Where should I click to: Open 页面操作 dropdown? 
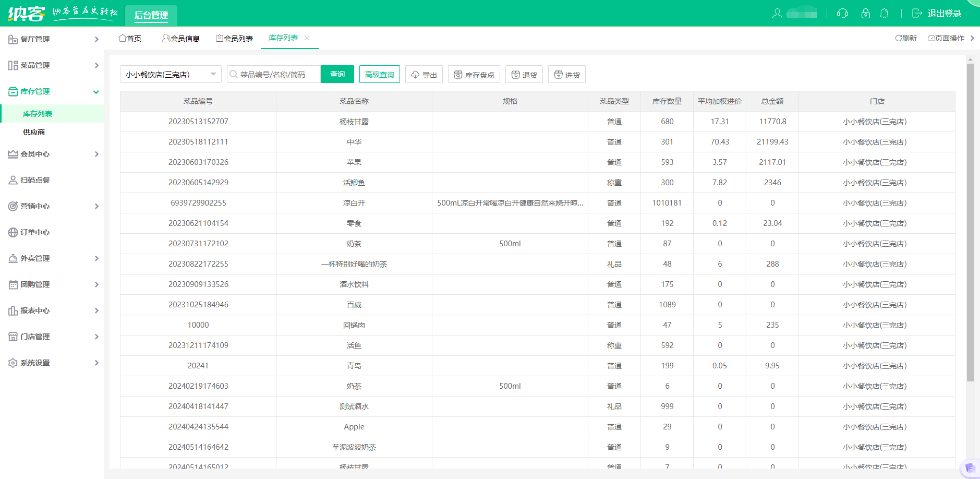click(951, 38)
